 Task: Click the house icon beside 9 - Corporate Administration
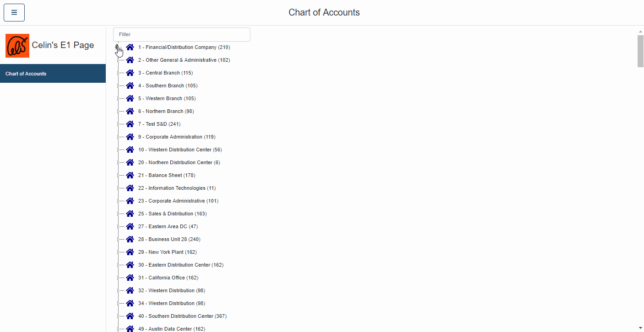pyautogui.click(x=130, y=137)
